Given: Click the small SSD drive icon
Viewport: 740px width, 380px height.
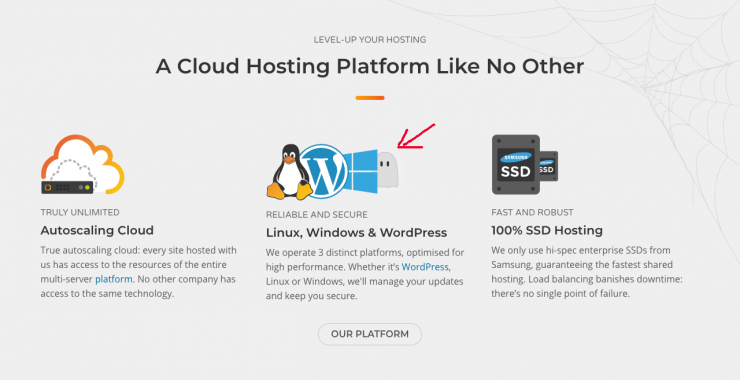Looking at the screenshot, I should click(549, 166).
